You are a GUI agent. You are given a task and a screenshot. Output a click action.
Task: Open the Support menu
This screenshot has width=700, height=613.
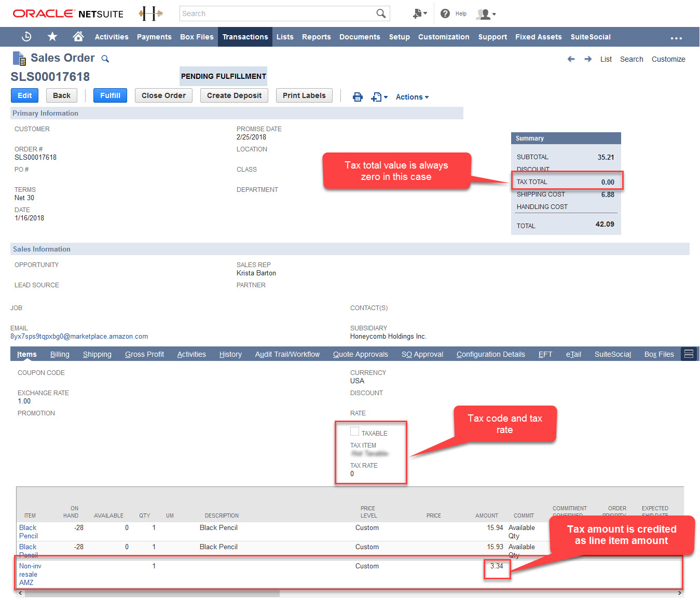[x=492, y=37]
